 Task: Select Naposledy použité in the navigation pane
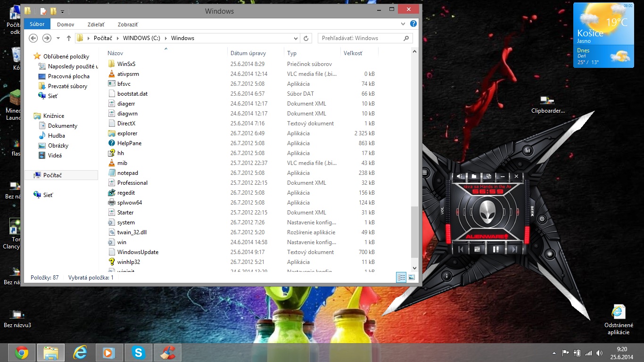pyautogui.click(x=69, y=66)
